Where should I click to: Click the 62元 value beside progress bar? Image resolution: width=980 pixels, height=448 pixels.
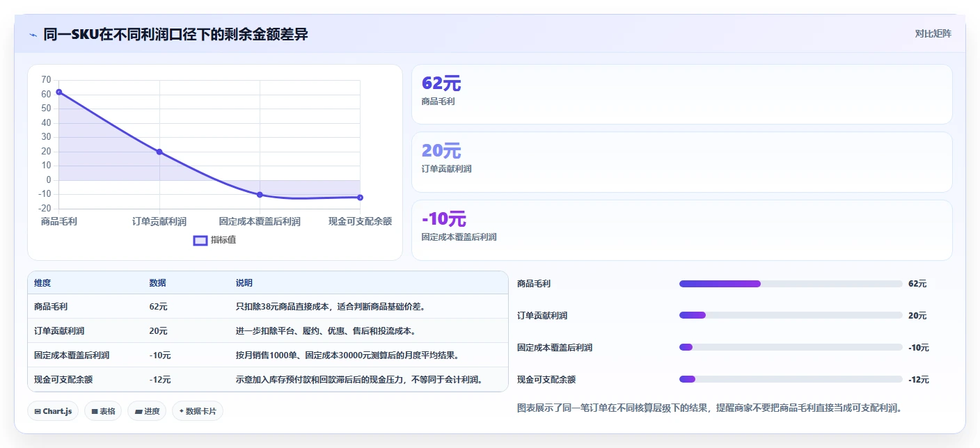click(x=917, y=284)
